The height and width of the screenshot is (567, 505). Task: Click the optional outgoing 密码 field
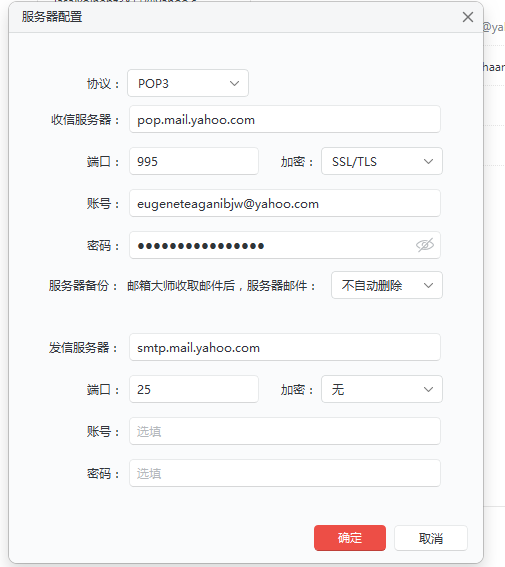[285, 473]
